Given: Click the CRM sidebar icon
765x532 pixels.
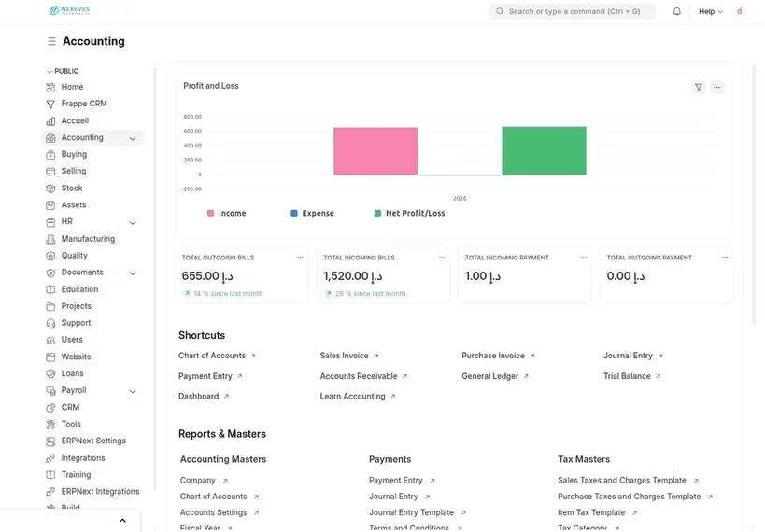Looking at the screenshot, I should pos(50,408).
